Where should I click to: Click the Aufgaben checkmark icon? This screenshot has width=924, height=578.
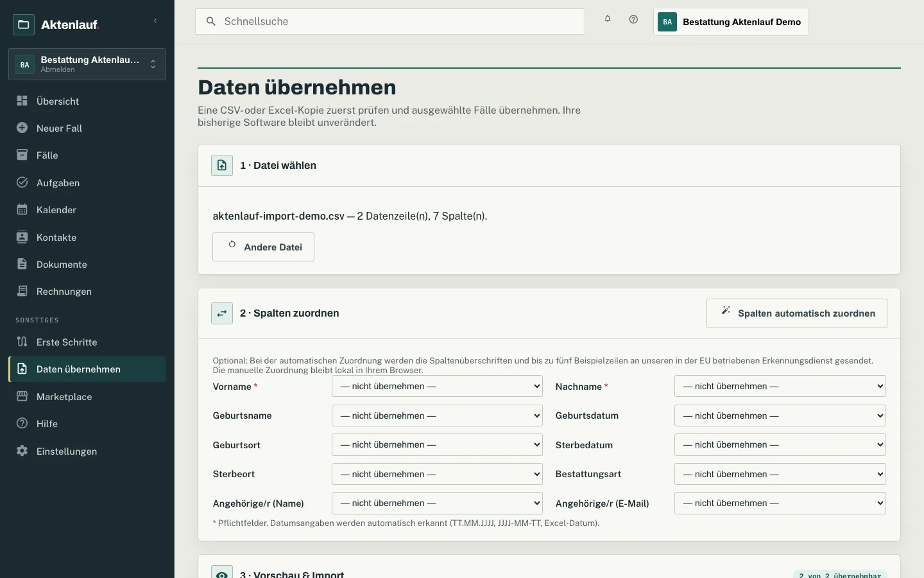pyautogui.click(x=22, y=182)
